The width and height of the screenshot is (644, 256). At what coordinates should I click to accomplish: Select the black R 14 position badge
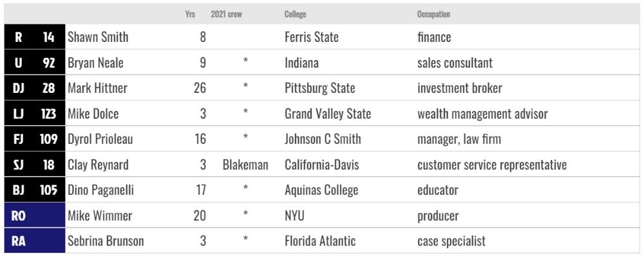(35, 37)
